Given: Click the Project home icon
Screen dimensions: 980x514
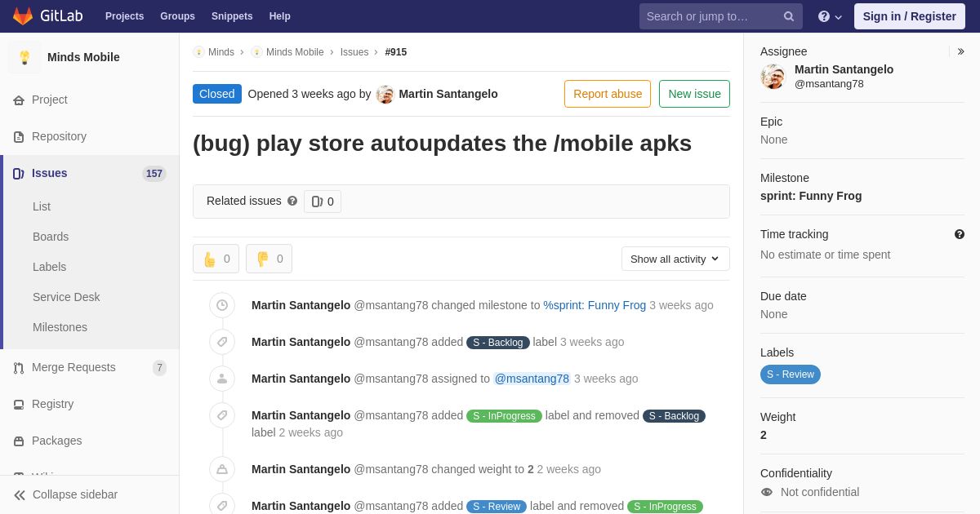Looking at the screenshot, I should pyautogui.click(x=19, y=100).
